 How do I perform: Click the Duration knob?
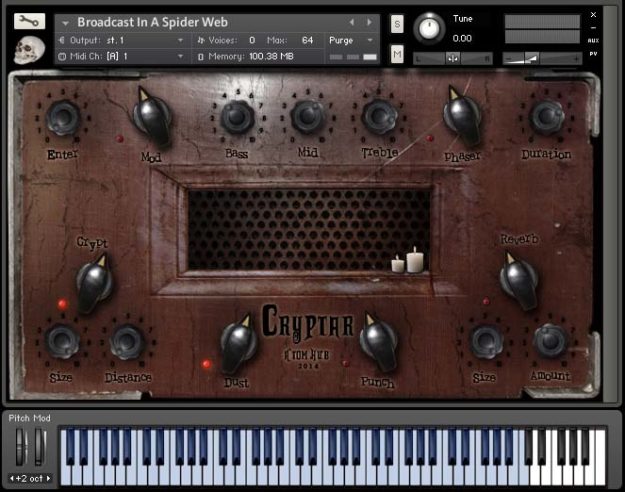click(x=546, y=116)
